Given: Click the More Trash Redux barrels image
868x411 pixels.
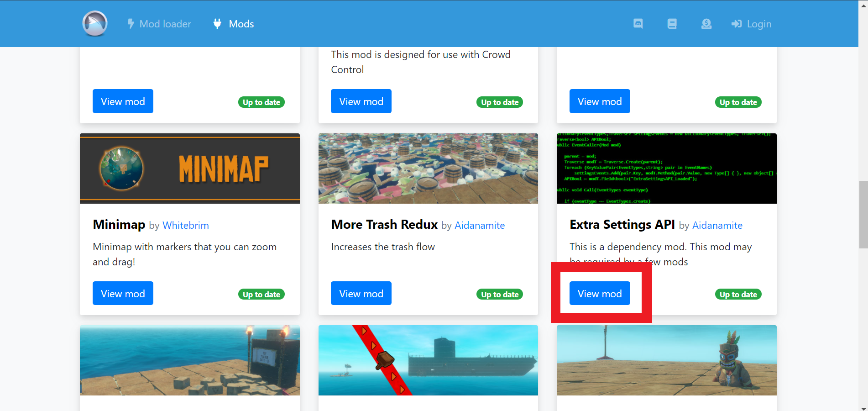Looking at the screenshot, I should click(x=428, y=169).
